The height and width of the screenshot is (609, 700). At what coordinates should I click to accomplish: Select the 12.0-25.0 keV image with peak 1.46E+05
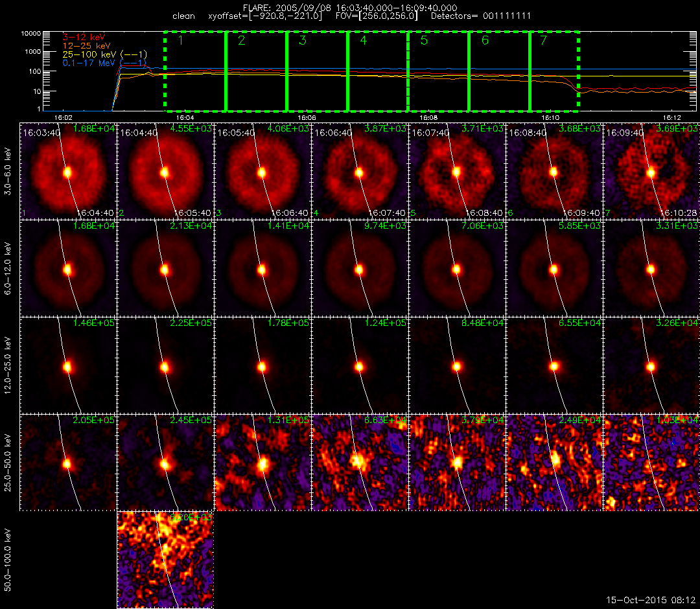68,366
